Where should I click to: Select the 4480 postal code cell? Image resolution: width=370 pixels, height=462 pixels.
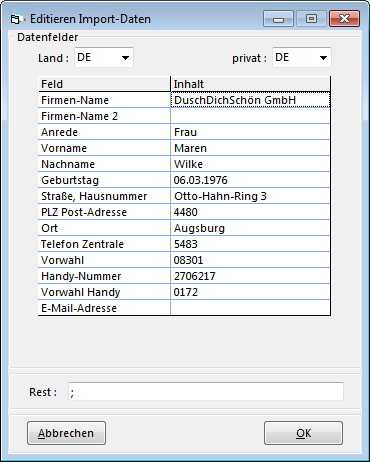coord(250,212)
